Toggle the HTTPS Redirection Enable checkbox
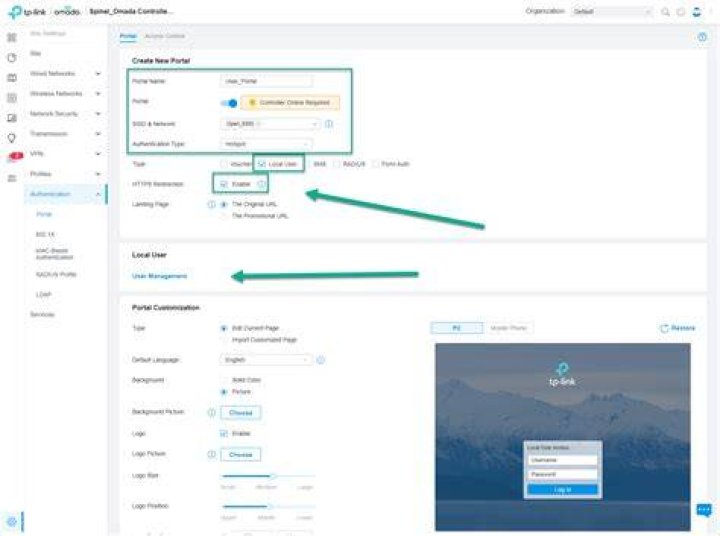720x536 pixels. tap(224, 184)
